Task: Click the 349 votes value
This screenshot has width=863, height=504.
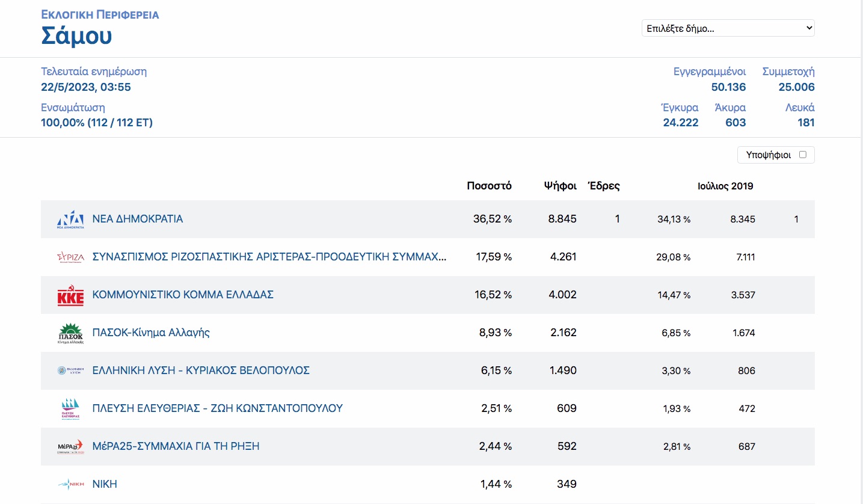Action: [x=567, y=484]
